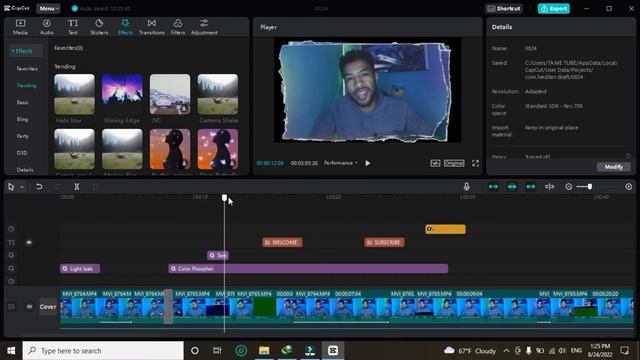Select the Bling effects category
Image resolution: width=640 pixels, height=360 pixels.
[x=22, y=119]
